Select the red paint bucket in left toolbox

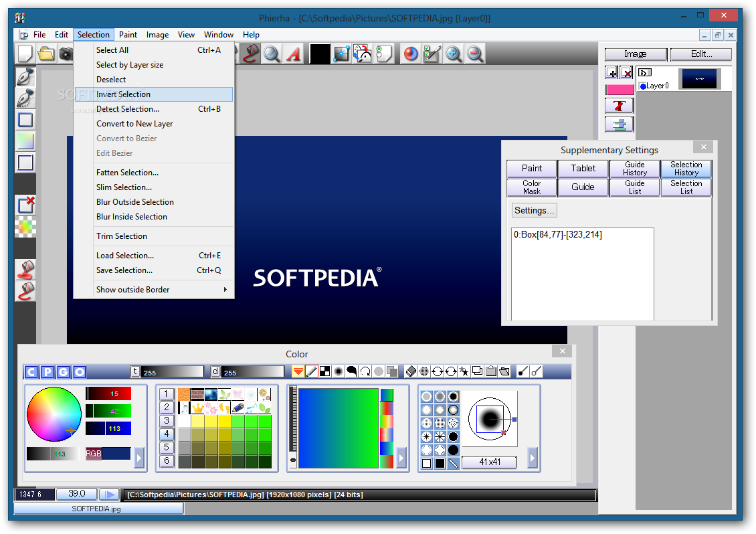25,269
